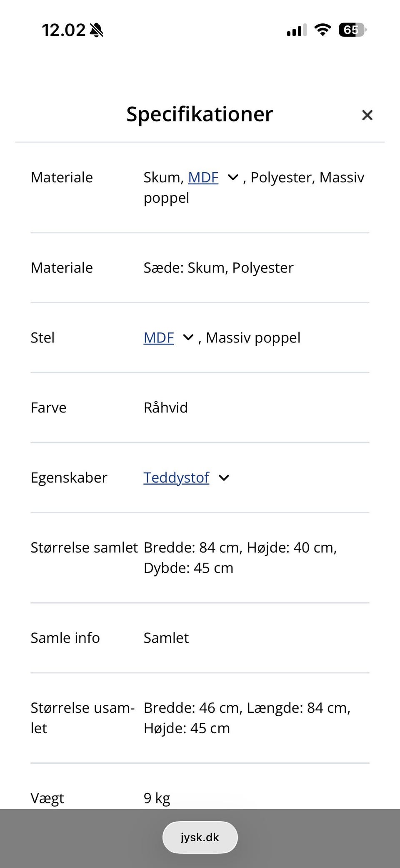
Task: Expand the MDF chevron under Materiale
Action: 232,177
